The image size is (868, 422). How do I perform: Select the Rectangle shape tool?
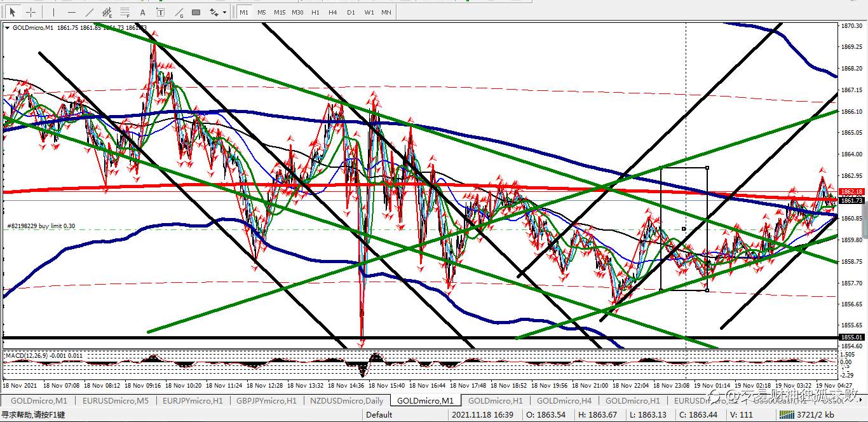[x=196, y=12]
